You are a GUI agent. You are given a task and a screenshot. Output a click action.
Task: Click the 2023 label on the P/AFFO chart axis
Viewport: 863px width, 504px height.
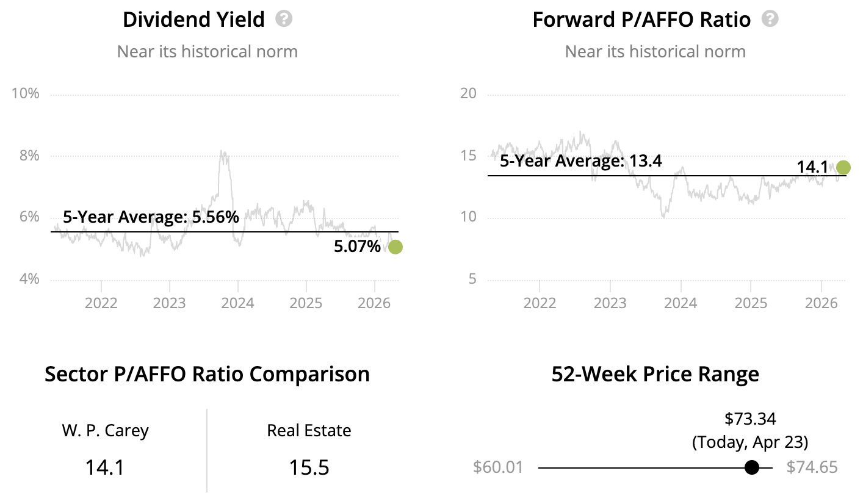610,303
